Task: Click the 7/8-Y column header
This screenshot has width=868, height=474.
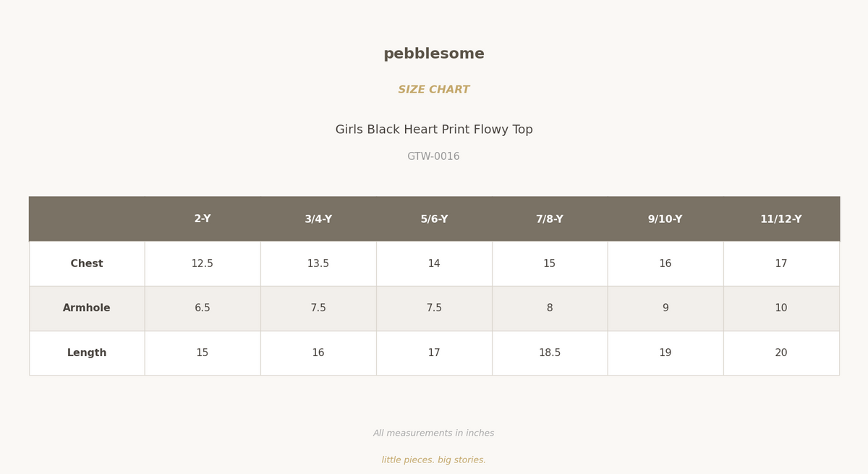Action: point(550,219)
